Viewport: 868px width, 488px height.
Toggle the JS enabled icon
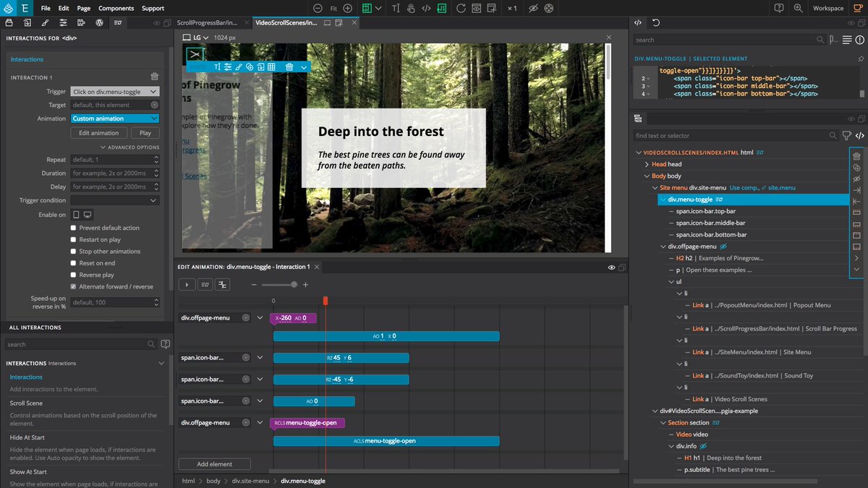(x=442, y=8)
